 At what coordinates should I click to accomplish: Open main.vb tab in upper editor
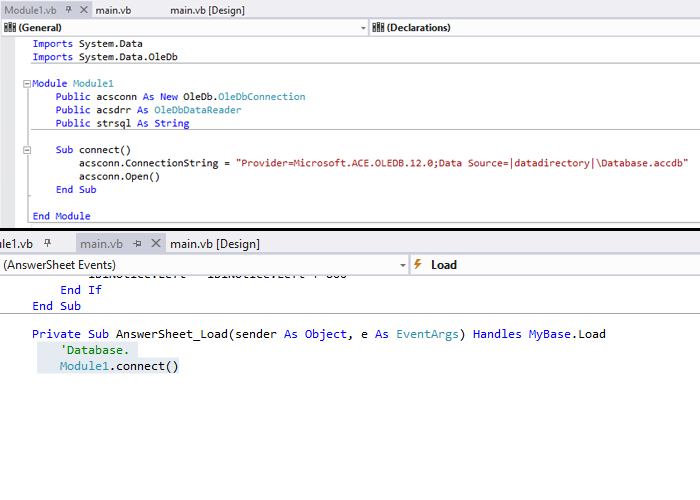pos(113,10)
